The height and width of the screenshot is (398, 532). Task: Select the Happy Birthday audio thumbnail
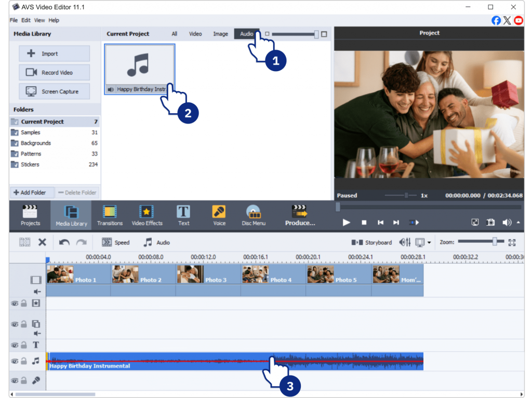click(139, 69)
